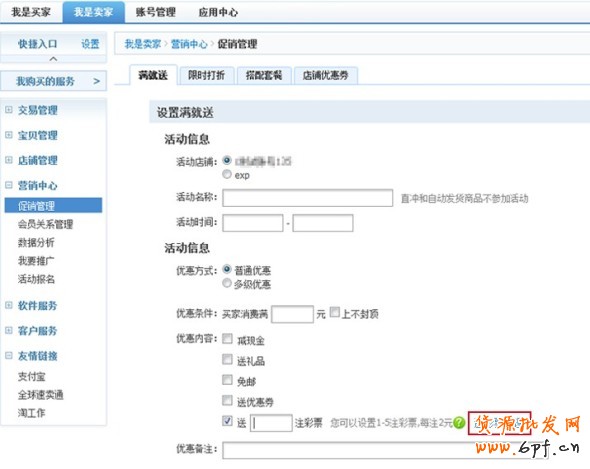Viewport: 590px width, 469px height.
Task: Expand the 客户服务 section
Action: [x=9, y=330]
